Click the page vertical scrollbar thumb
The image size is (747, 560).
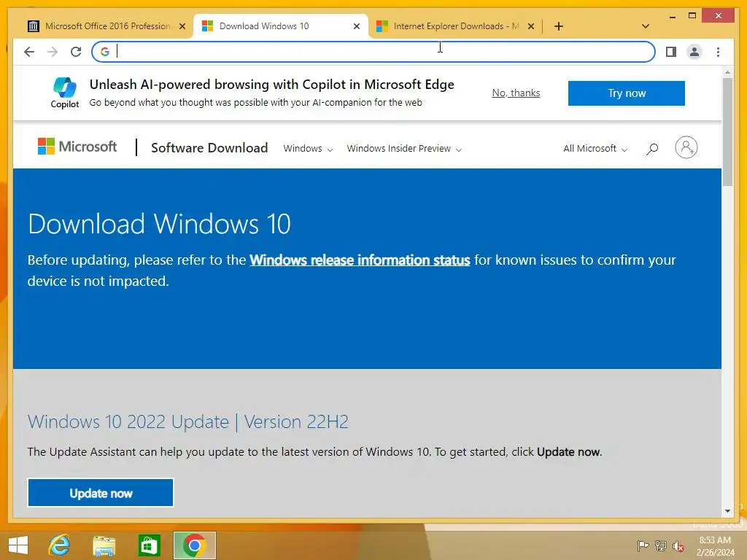click(x=727, y=132)
